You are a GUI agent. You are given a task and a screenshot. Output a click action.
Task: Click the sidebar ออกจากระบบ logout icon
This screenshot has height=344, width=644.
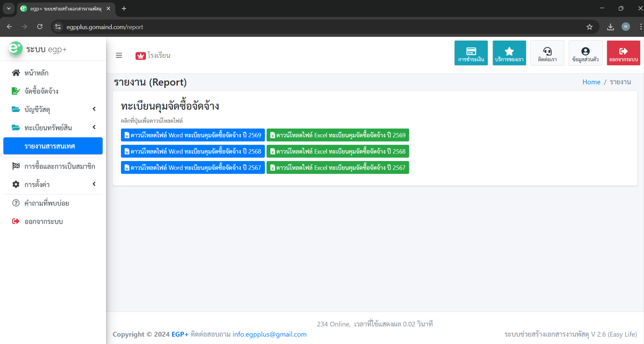pyautogui.click(x=16, y=221)
